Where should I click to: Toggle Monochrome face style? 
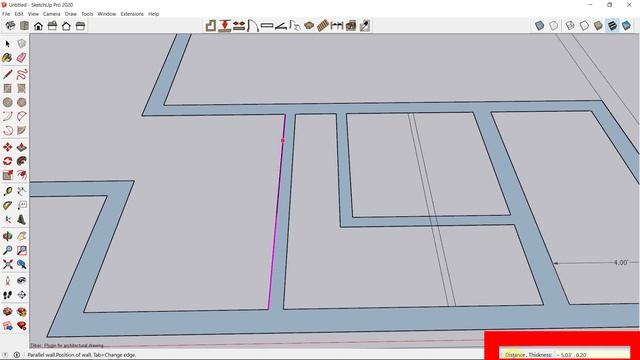point(627,25)
